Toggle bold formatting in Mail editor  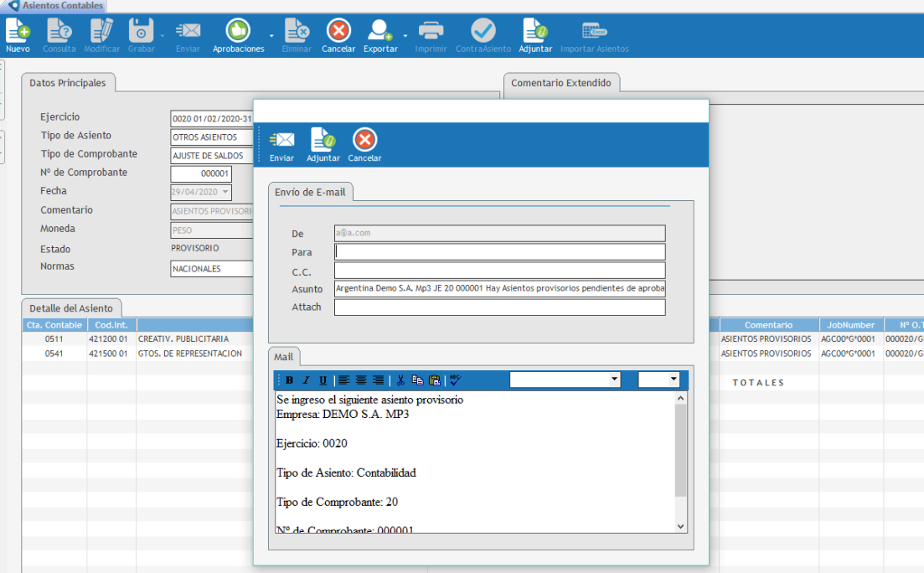(x=290, y=380)
